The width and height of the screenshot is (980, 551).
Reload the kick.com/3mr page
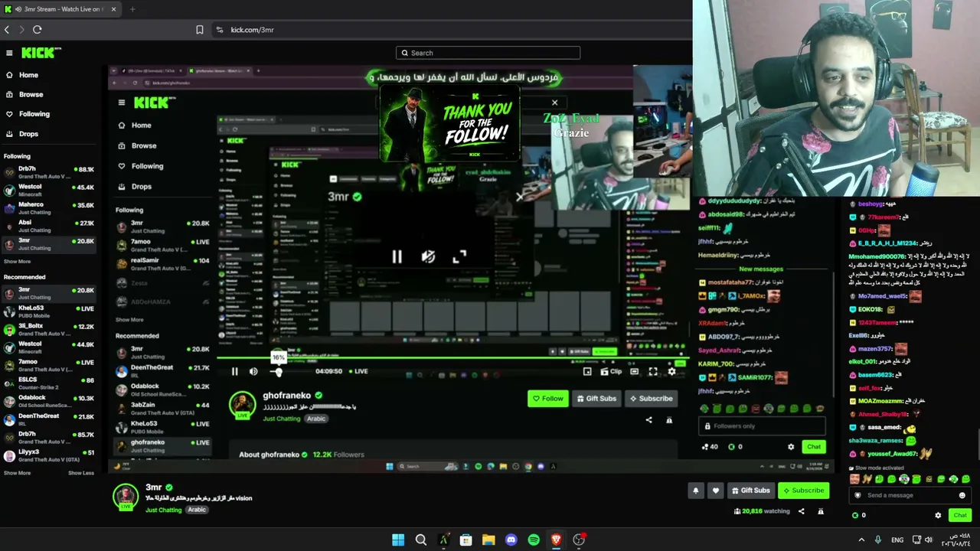37,30
